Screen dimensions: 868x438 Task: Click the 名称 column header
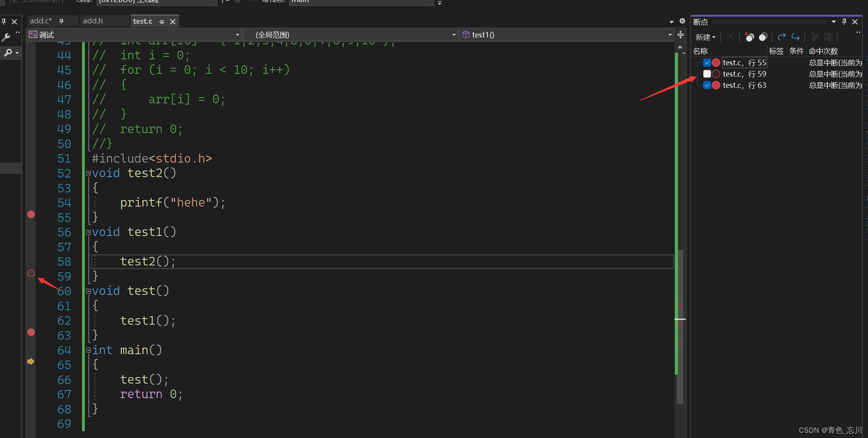tap(701, 51)
